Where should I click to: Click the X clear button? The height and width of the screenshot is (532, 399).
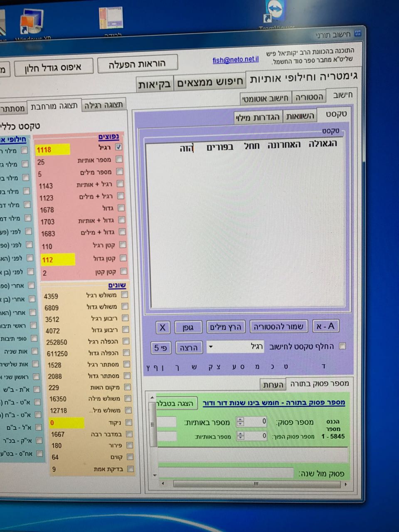point(163,328)
